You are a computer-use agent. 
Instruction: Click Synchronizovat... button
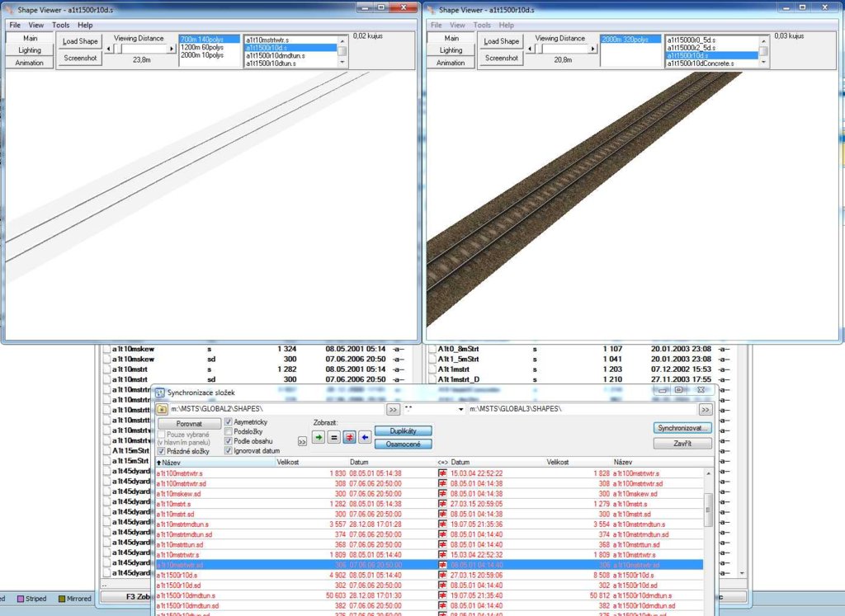682,428
